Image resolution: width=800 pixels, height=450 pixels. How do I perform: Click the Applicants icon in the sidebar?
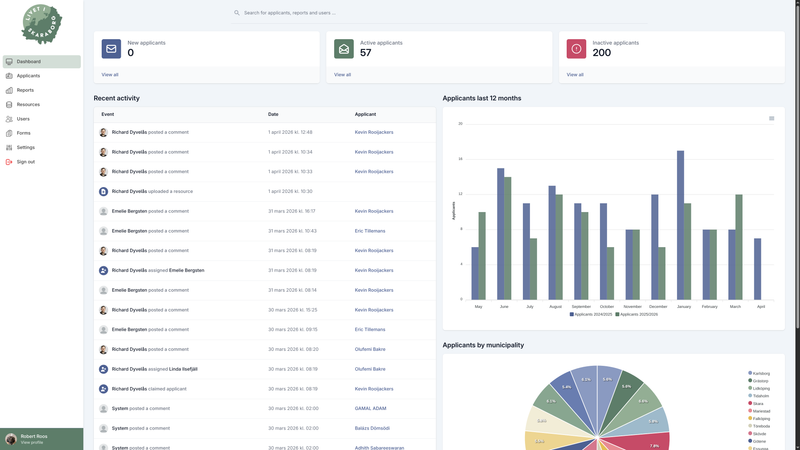point(9,76)
